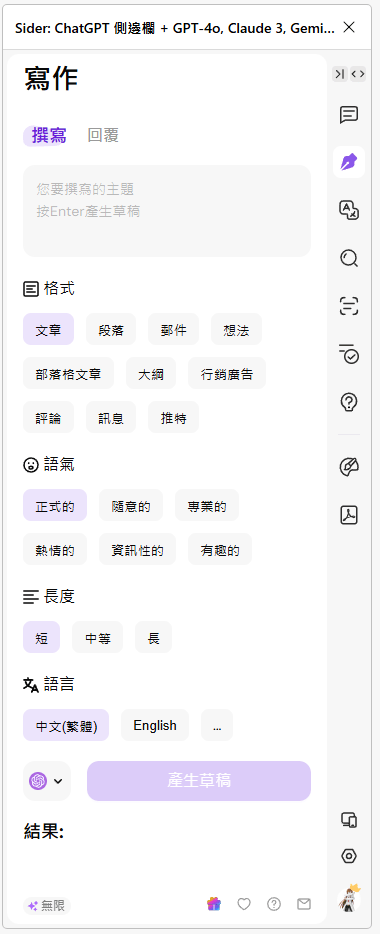Image resolution: width=380 pixels, height=934 pixels.
Task: Open the Translate icon in sidebar
Action: [348, 210]
